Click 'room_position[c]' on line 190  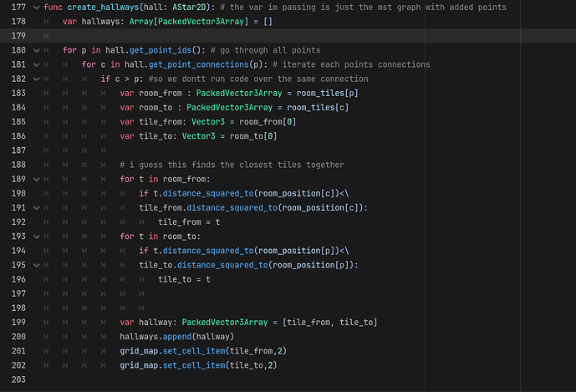[297, 194]
